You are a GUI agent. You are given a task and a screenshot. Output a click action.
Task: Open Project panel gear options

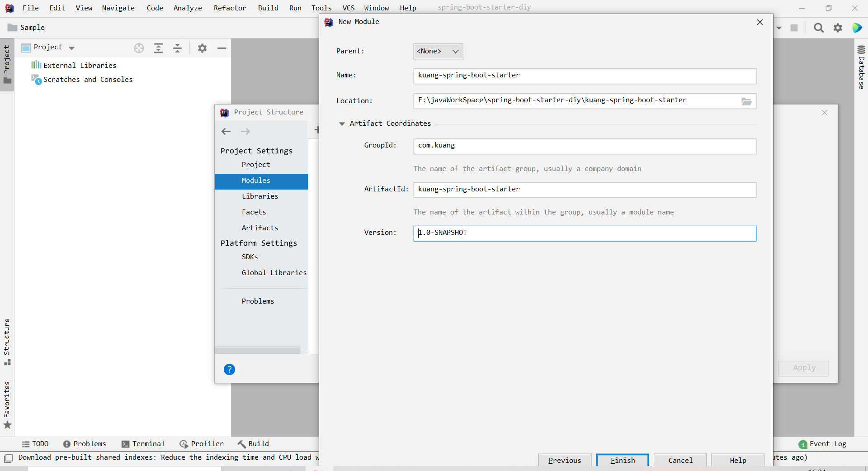click(202, 48)
